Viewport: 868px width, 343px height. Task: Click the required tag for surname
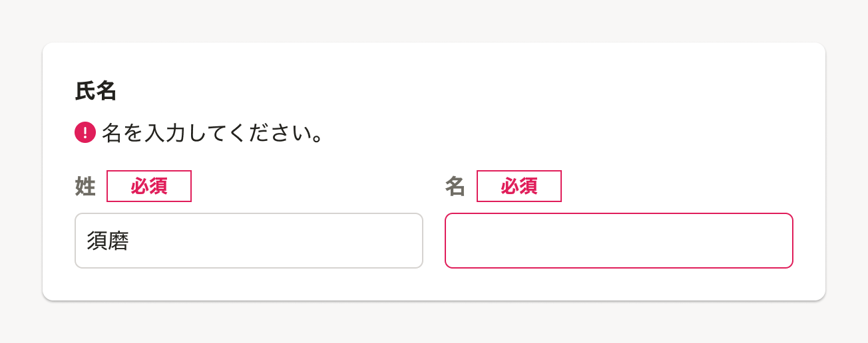coord(149,186)
